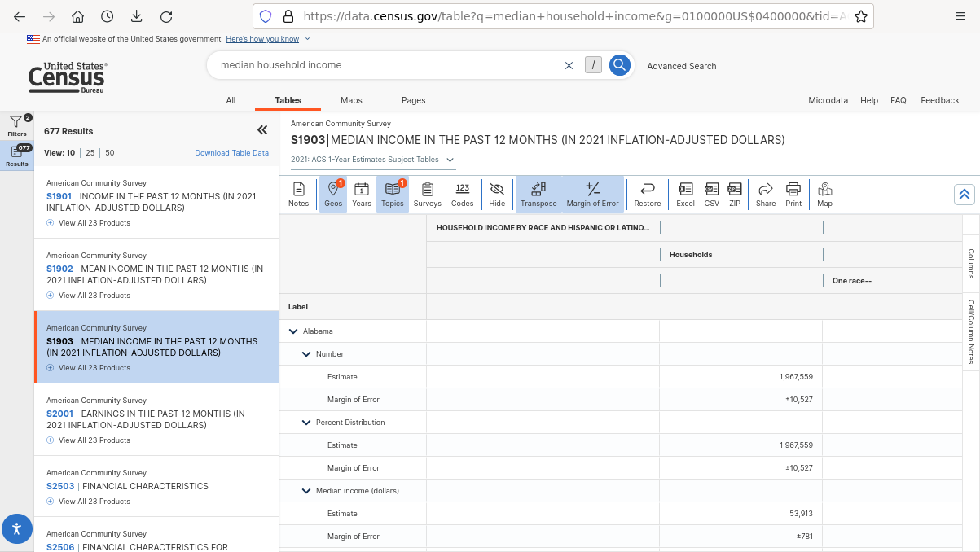This screenshot has width=980, height=552.
Task: Click the Share icon
Action: (x=765, y=194)
